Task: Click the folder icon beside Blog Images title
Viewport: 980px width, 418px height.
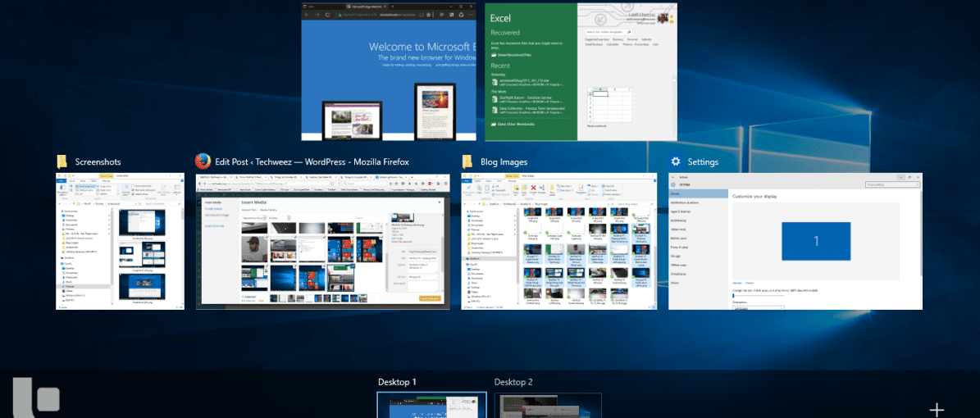Action: pyautogui.click(x=467, y=161)
